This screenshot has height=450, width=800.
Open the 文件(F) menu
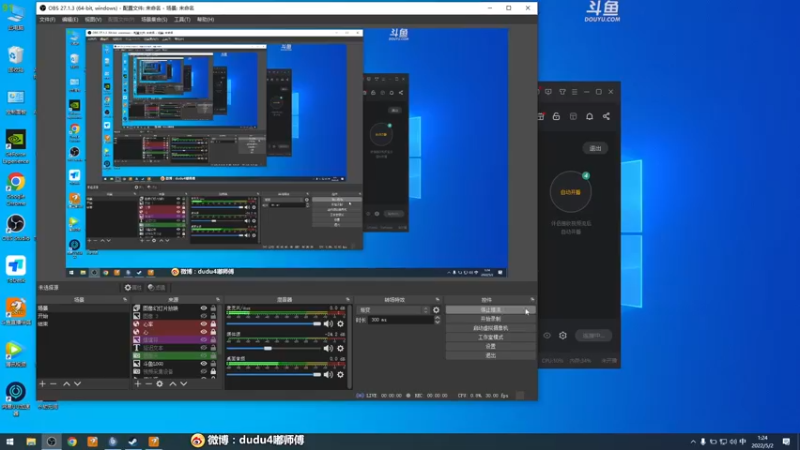(x=47, y=19)
